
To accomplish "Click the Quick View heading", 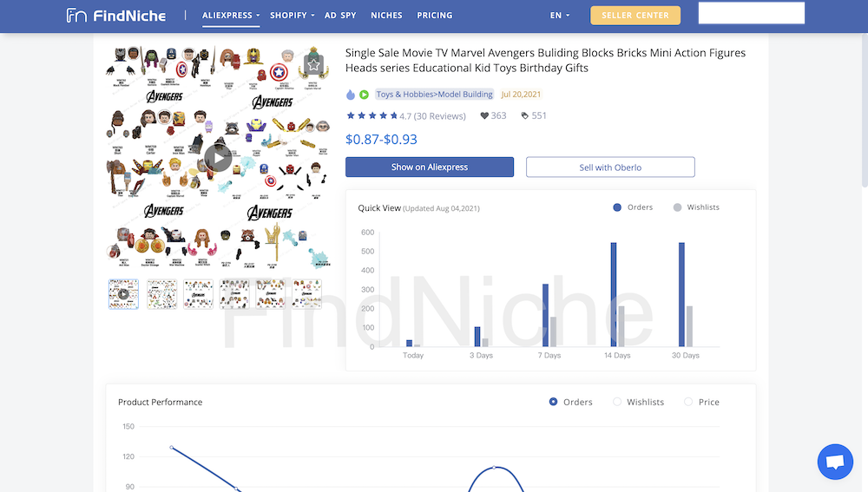I will coord(379,208).
